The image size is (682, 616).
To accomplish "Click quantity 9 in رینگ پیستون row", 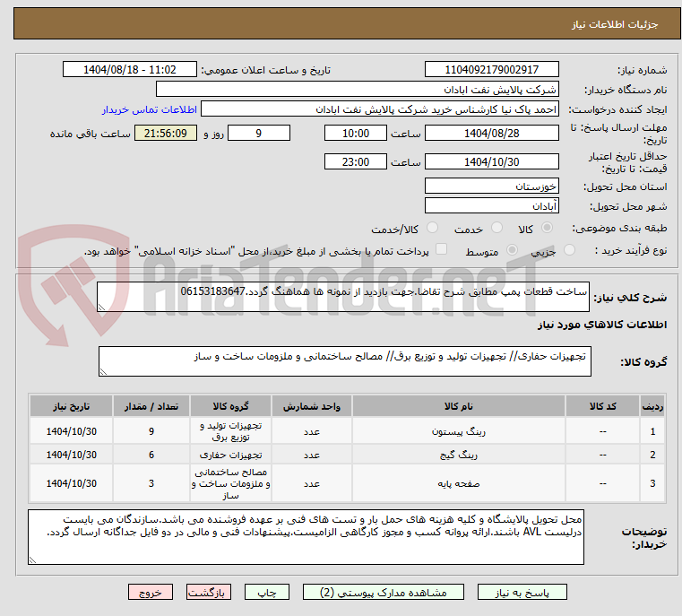I will click(x=151, y=431).
